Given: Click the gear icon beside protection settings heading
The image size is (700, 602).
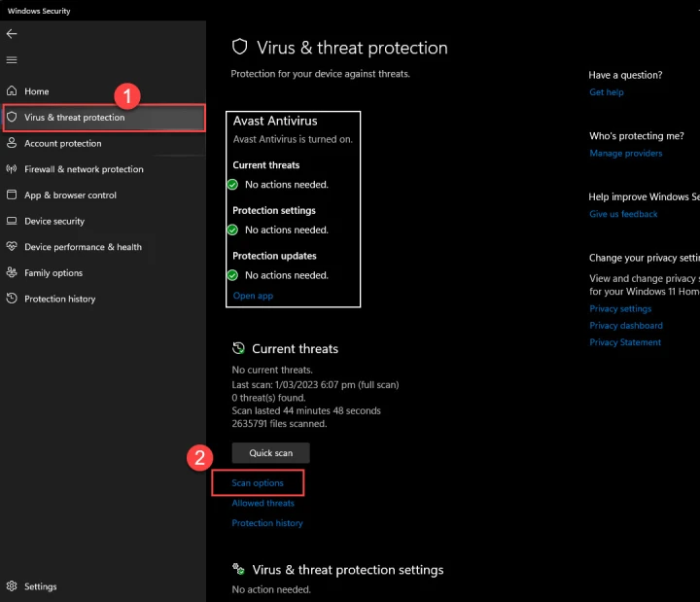Looking at the screenshot, I should (x=238, y=569).
